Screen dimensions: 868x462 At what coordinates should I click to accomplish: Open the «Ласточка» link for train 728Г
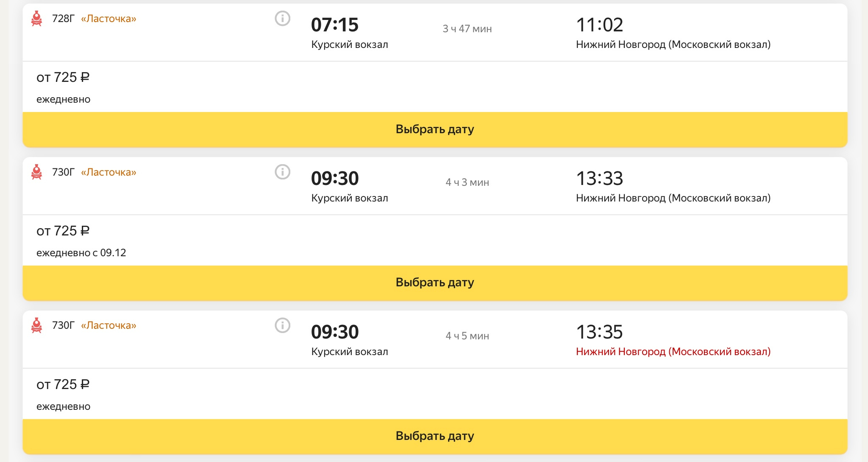point(108,19)
